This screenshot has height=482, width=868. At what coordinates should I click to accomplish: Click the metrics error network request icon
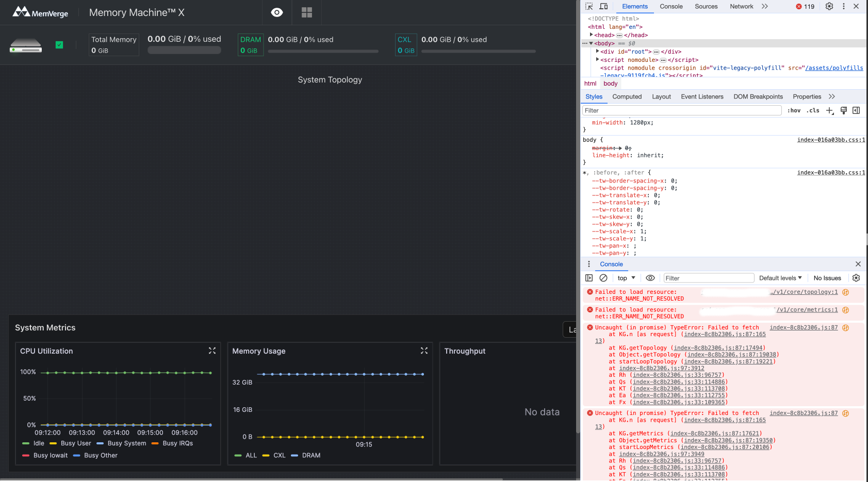(846, 310)
